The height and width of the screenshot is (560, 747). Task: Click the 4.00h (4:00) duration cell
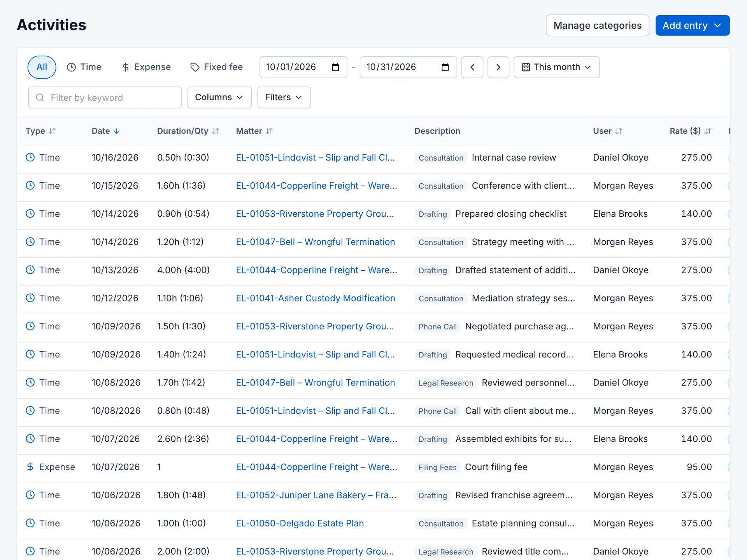point(183,270)
